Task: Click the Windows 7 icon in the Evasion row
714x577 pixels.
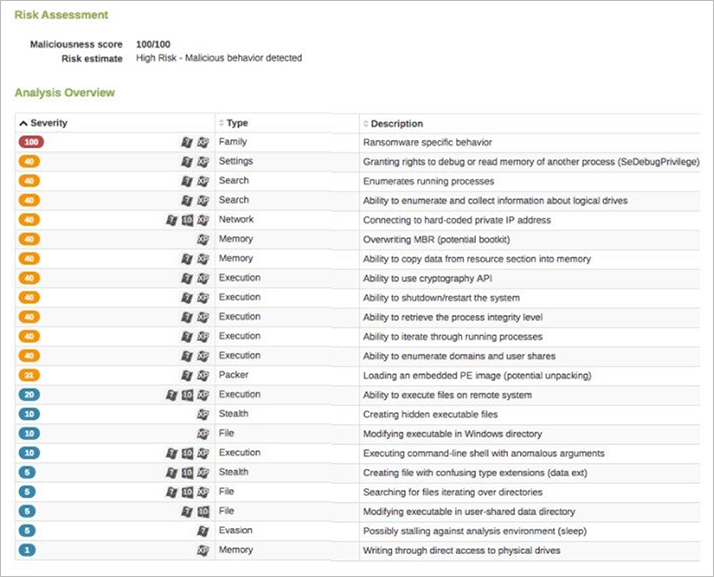Action: pyautogui.click(x=203, y=531)
